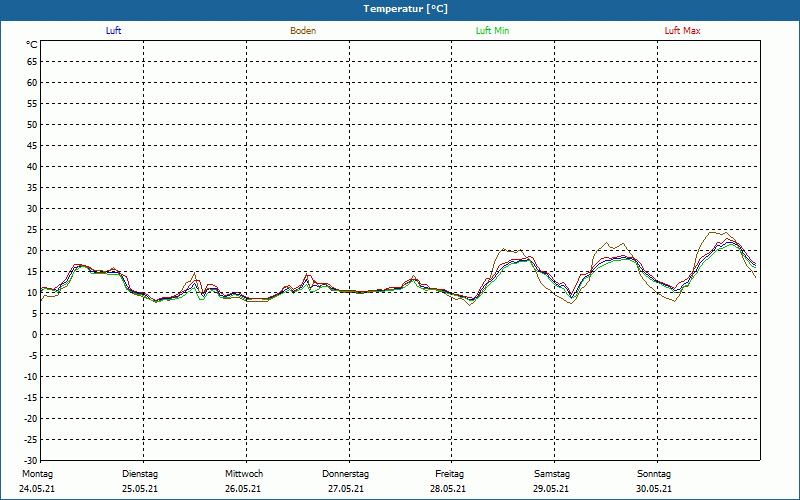The width and height of the screenshot is (800, 500).
Task: Click the brown Boden legend label
Action: tap(303, 31)
